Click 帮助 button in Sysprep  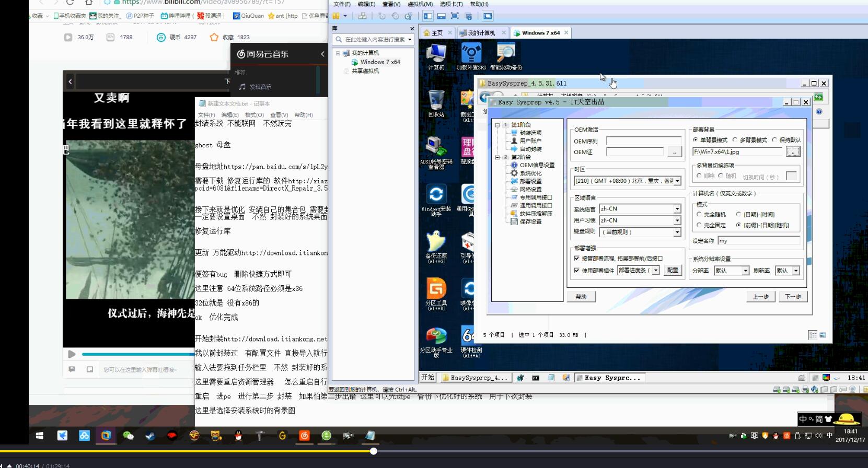point(581,297)
